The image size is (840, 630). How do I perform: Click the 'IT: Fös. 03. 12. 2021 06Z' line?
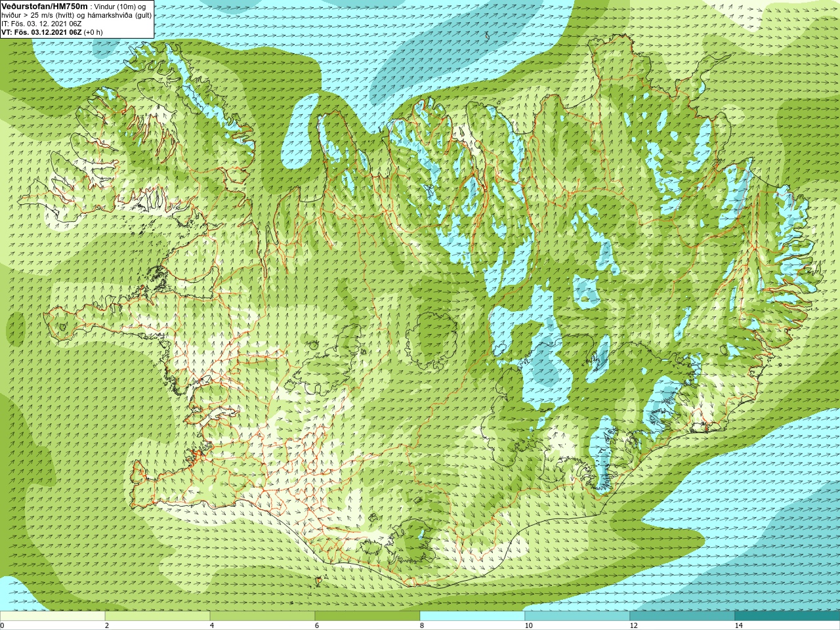(41, 23)
